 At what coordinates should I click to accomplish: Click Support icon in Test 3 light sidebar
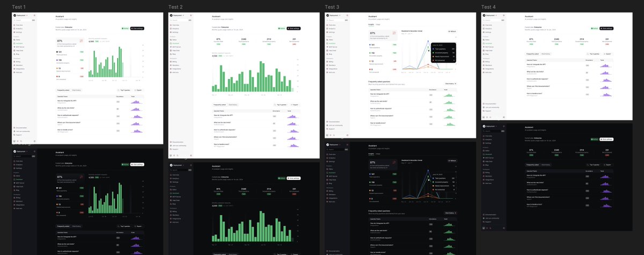coord(327,129)
